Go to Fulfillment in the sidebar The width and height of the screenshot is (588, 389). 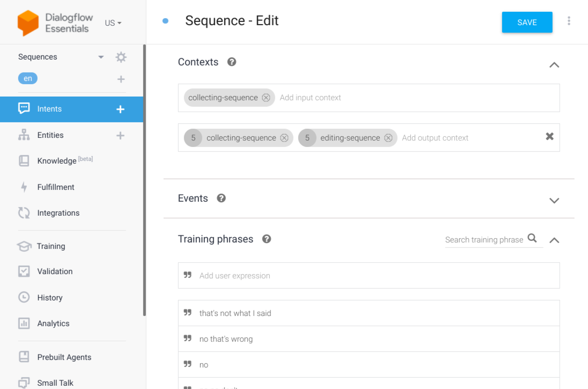55,187
